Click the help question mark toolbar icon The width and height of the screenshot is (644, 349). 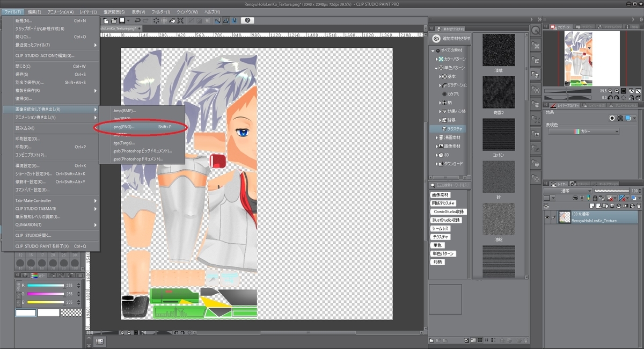(247, 20)
